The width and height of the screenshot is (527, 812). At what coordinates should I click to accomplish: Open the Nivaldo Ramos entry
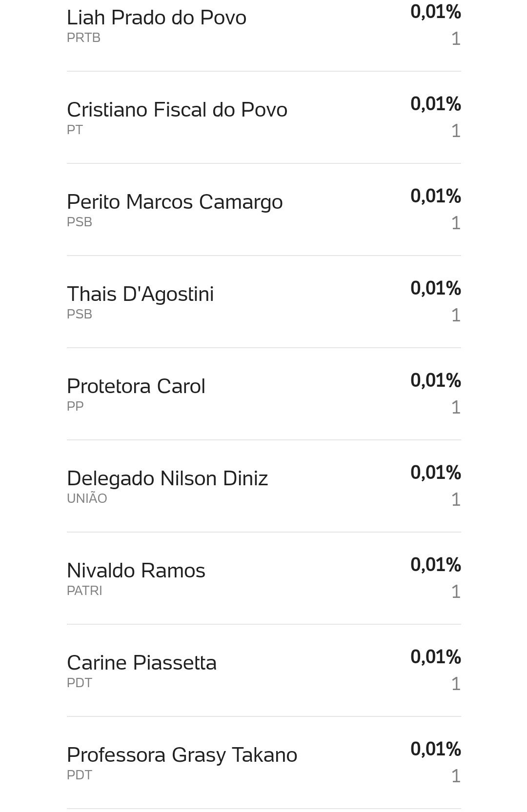pyautogui.click(x=263, y=578)
